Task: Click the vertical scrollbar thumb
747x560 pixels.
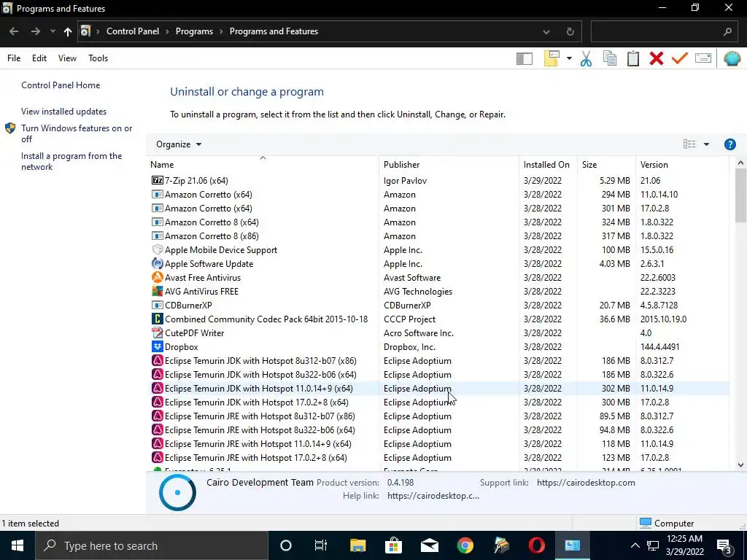Action: pyautogui.click(x=740, y=195)
